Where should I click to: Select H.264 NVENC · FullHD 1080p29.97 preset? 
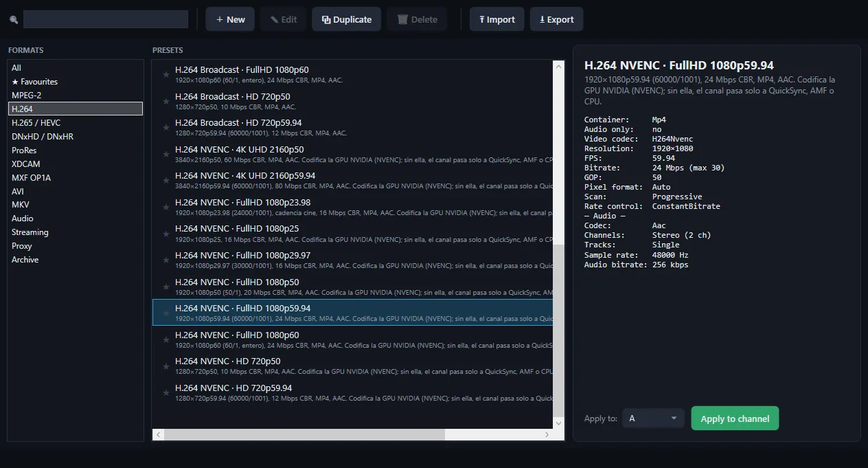[x=353, y=260]
